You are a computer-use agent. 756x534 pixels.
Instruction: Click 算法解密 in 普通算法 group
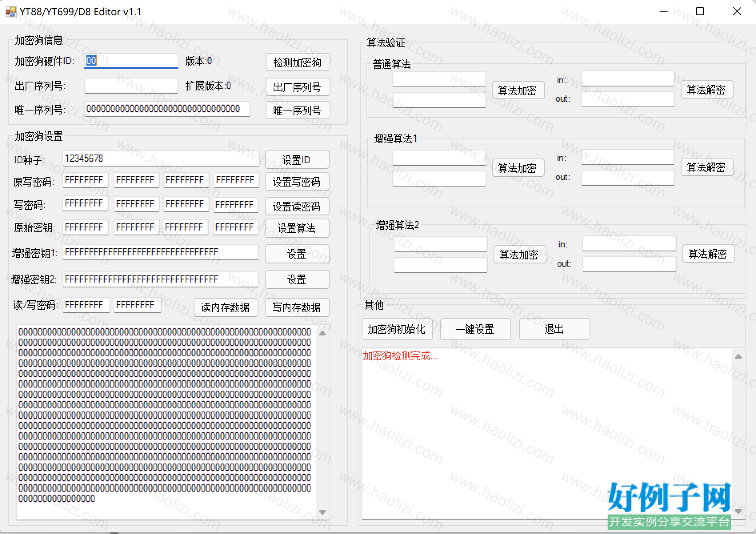click(707, 89)
